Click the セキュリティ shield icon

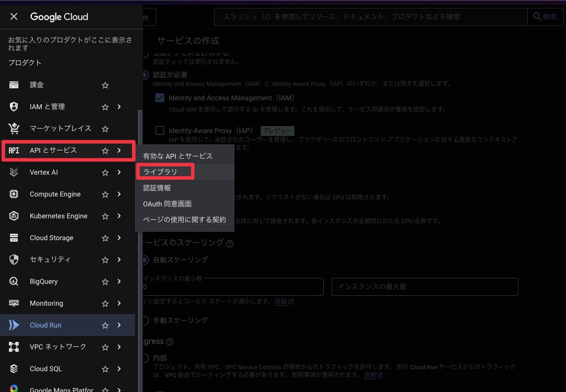(x=14, y=260)
